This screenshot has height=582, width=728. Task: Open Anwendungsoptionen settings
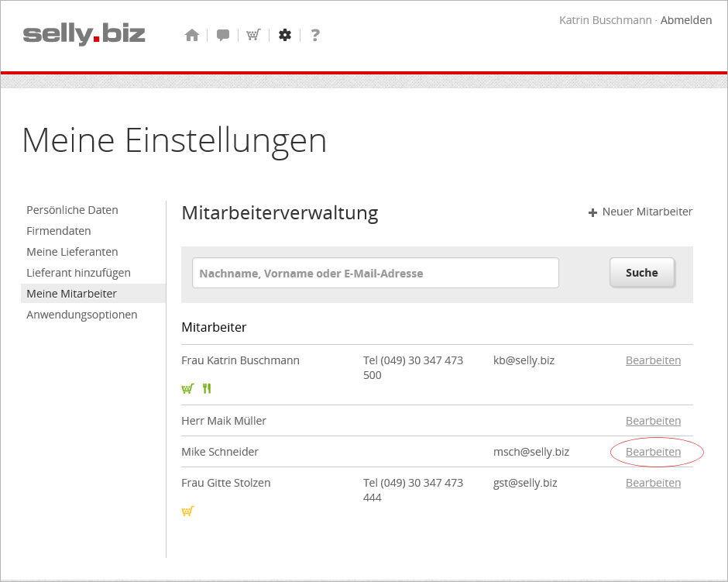pyautogui.click(x=82, y=315)
